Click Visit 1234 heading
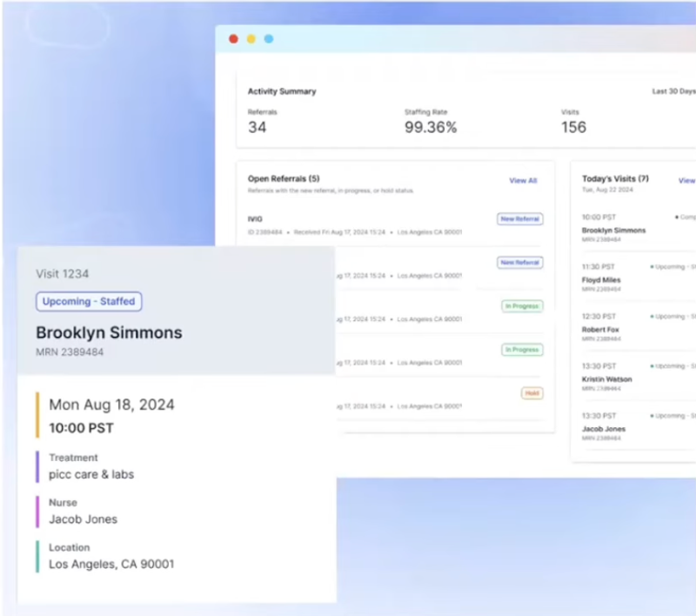The width and height of the screenshot is (696, 616). pyautogui.click(x=62, y=274)
